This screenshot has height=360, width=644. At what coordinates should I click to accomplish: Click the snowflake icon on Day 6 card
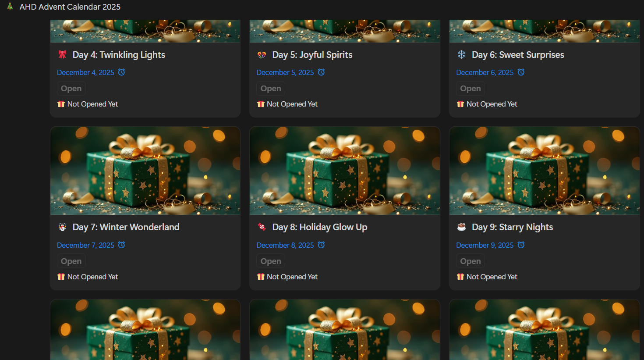coord(461,54)
